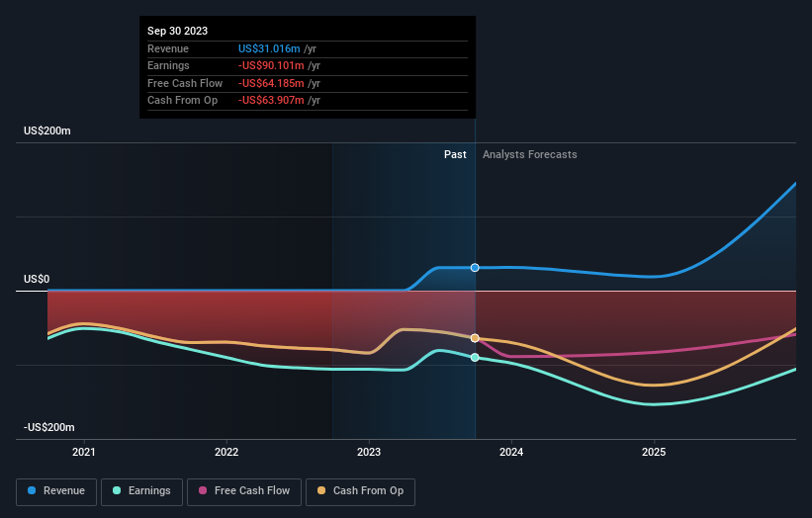Click the 2022 x-axis label

[226, 452]
